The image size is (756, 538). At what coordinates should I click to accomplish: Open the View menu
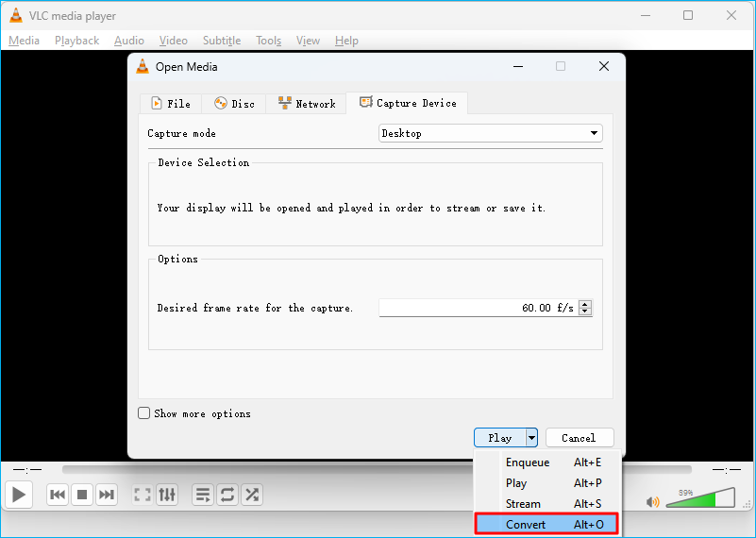(x=308, y=41)
